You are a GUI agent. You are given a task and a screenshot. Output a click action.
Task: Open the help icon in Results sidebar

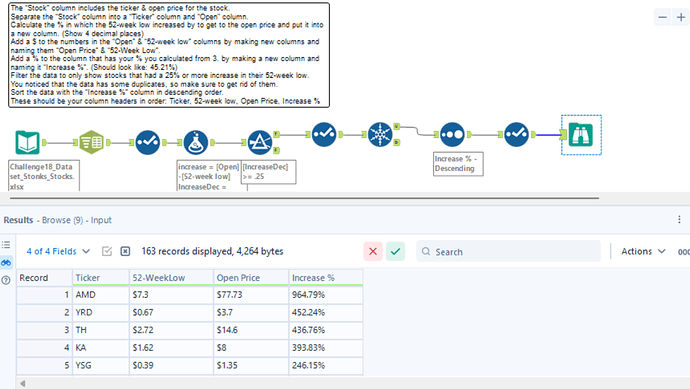(6, 280)
